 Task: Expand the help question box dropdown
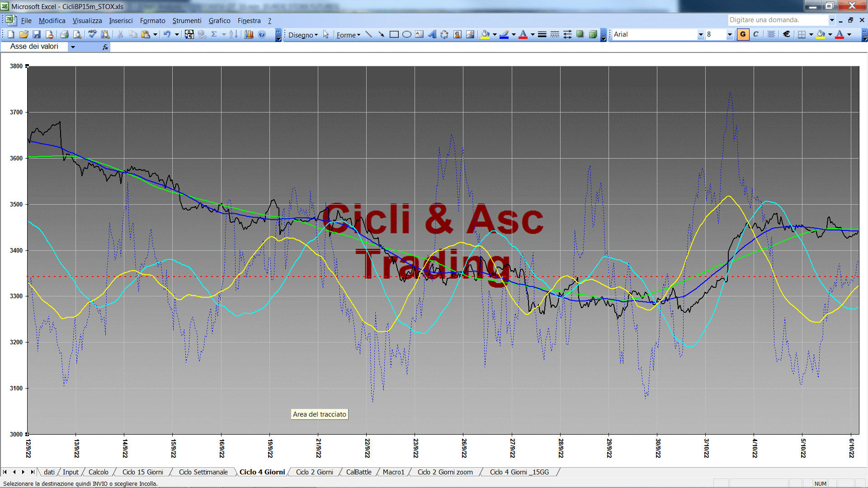pyautogui.click(x=831, y=20)
